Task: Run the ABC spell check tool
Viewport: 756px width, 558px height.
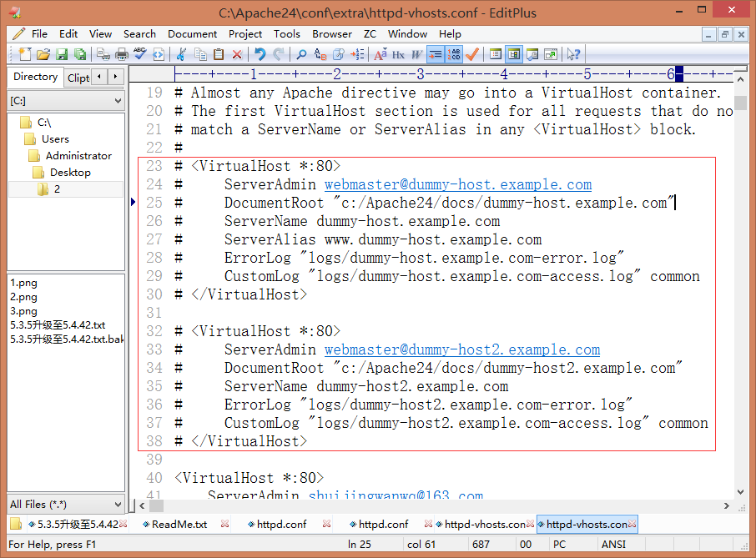Action: click(x=139, y=54)
